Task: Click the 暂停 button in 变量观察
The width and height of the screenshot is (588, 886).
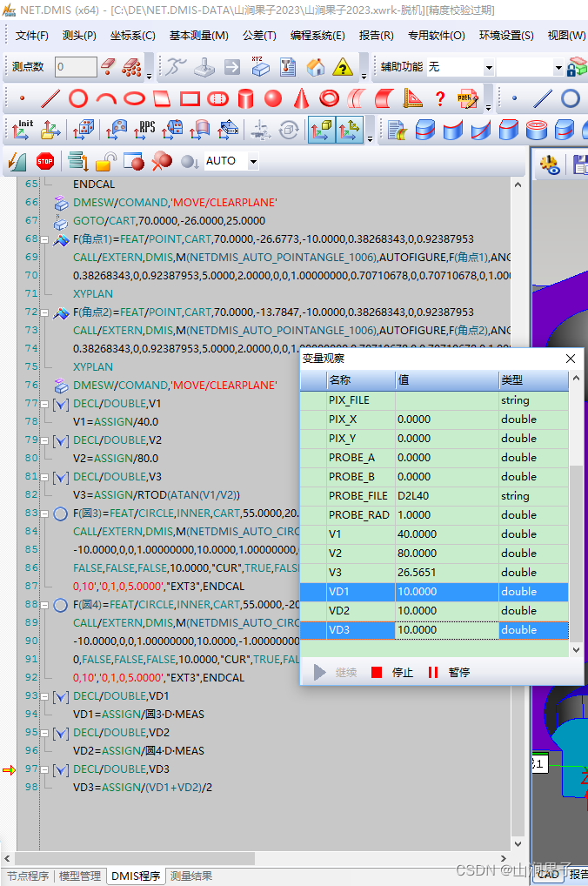Action: pos(449,673)
